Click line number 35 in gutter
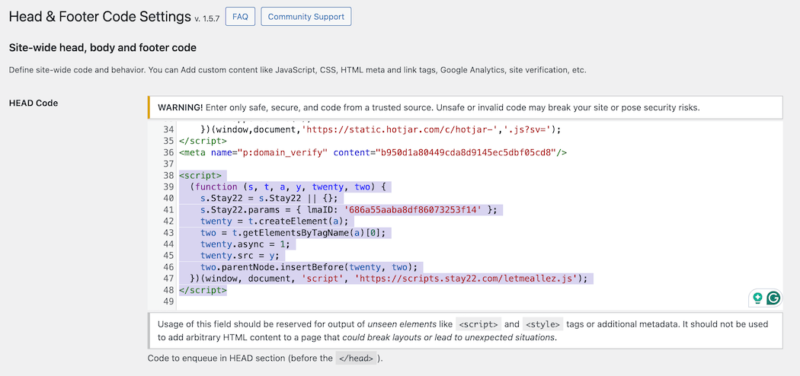Screen dimensions: 800x376 coord(168,141)
